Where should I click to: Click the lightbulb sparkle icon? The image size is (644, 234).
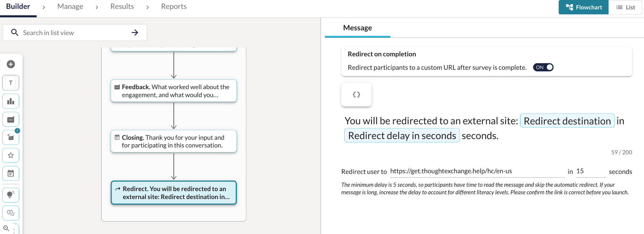[11, 195]
